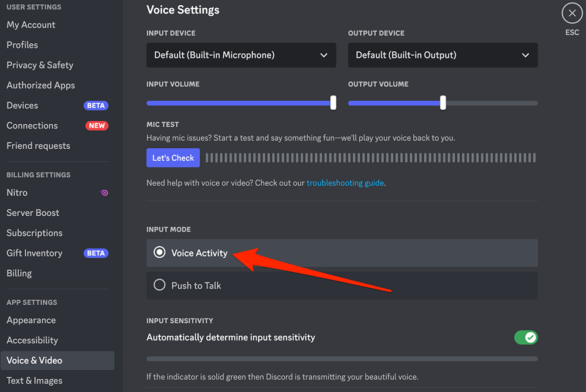Click the BETA badge next to Devices
Image resolution: width=586 pixels, height=392 pixels.
tap(96, 105)
